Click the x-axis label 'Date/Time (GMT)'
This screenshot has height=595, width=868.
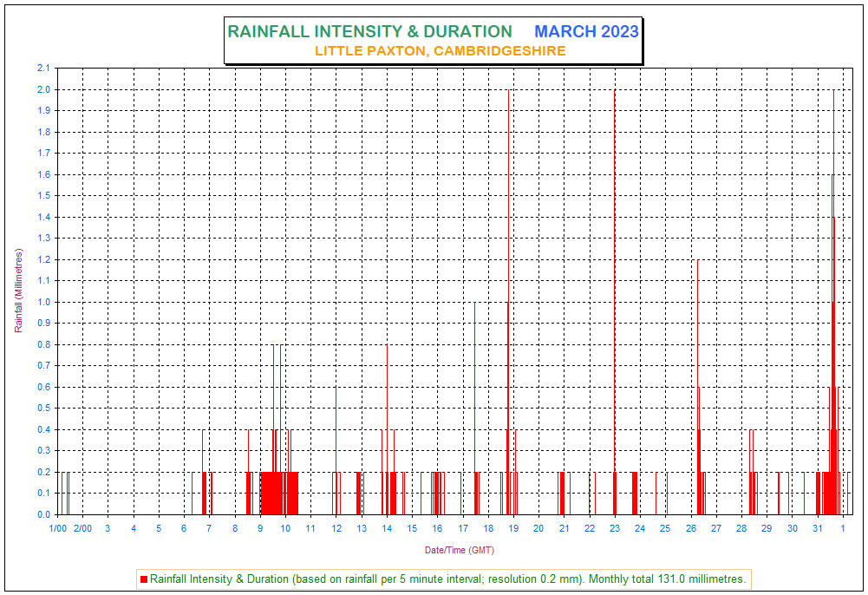click(459, 550)
